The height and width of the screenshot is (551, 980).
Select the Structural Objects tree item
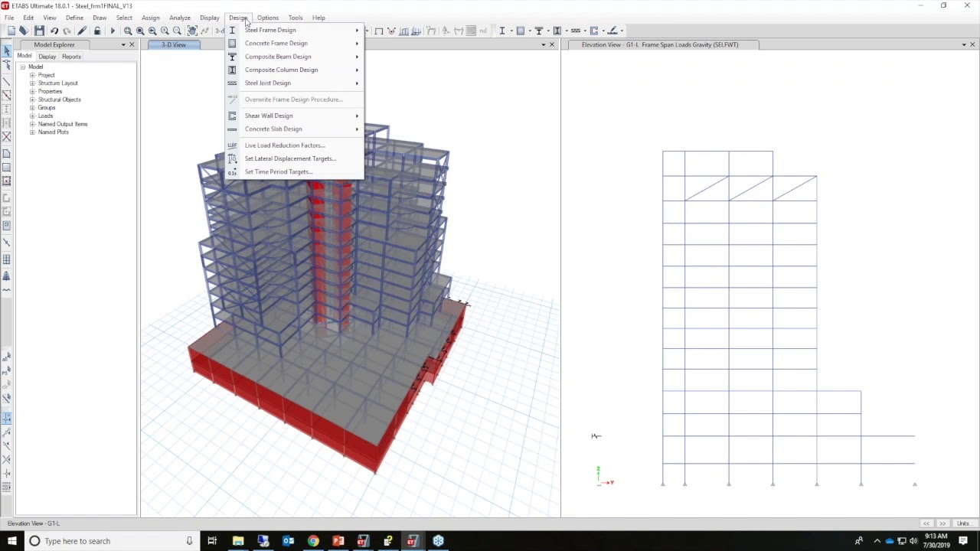point(60,99)
